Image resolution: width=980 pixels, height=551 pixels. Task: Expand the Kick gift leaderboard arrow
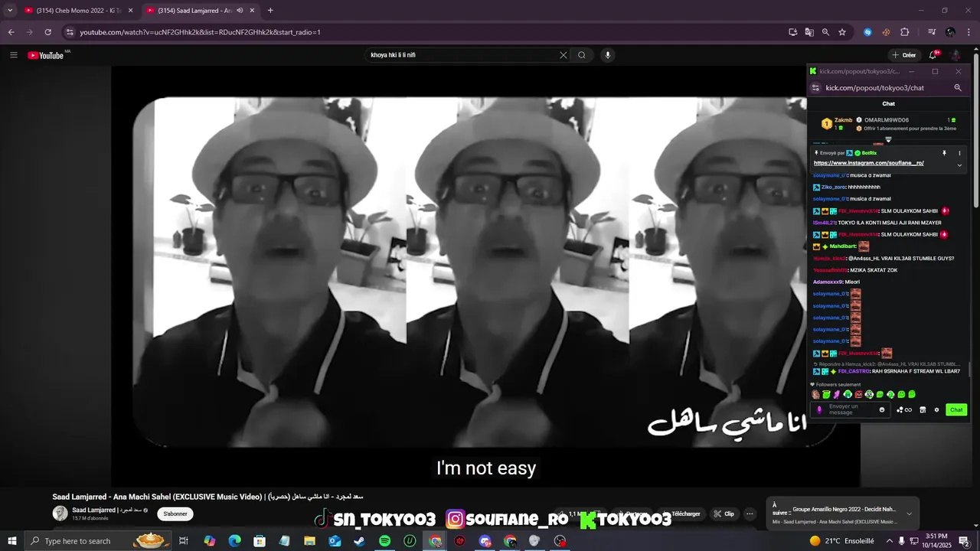pyautogui.click(x=888, y=140)
